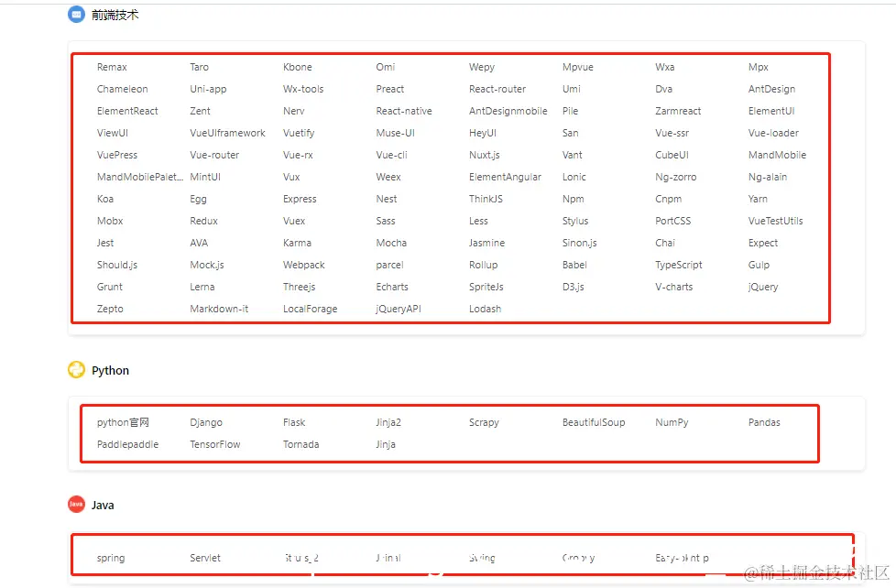Open ElementReact entry
This screenshot has width=896, height=588.
127,111
